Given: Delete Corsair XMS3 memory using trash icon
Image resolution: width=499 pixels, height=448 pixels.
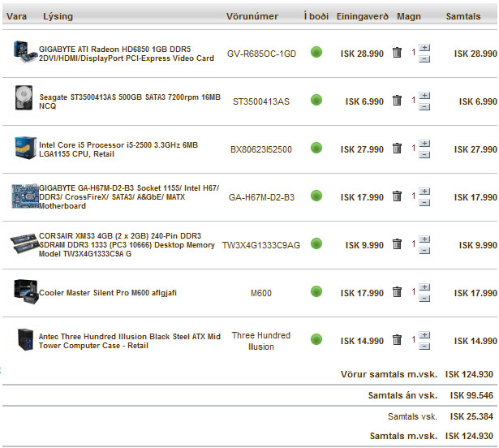Looking at the screenshot, I should coord(397,244).
